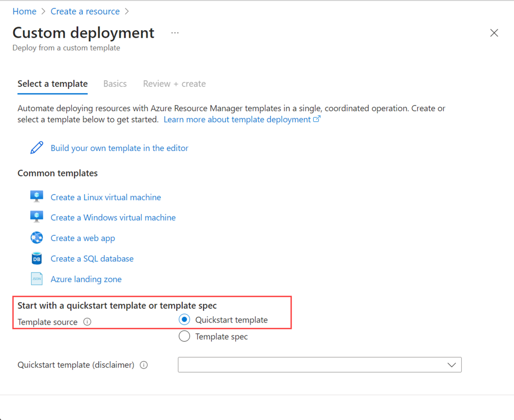Screen dimensions: 514x420
Task: Select the Template spec radio button
Action: [185, 336]
